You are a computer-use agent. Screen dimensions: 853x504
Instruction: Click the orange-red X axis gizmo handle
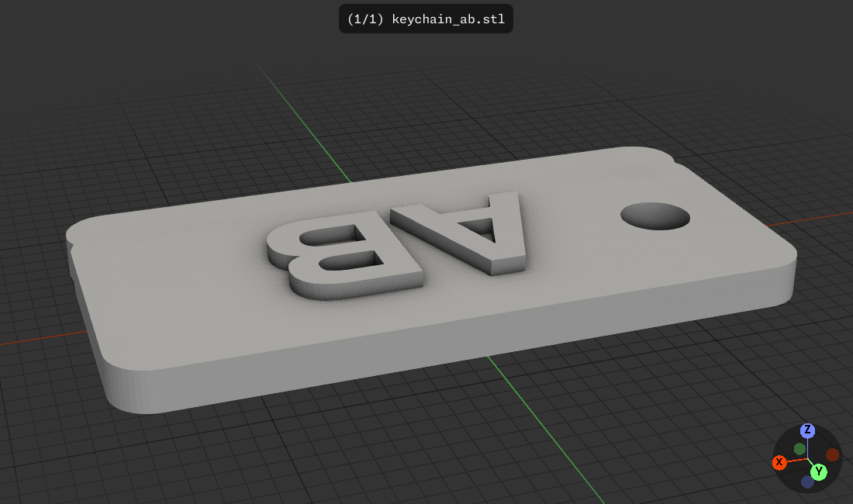point(779,463)
